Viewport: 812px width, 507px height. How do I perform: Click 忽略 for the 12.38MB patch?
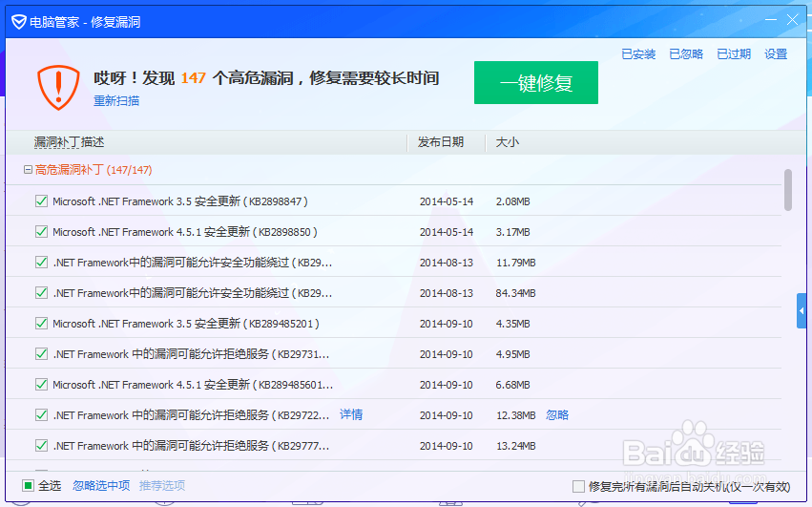[557, 414]
